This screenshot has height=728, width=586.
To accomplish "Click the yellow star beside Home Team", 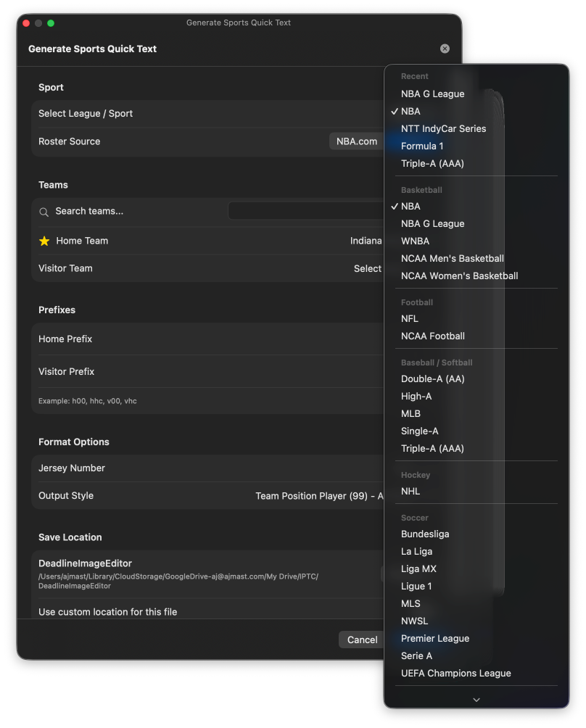I will [44, 241].
